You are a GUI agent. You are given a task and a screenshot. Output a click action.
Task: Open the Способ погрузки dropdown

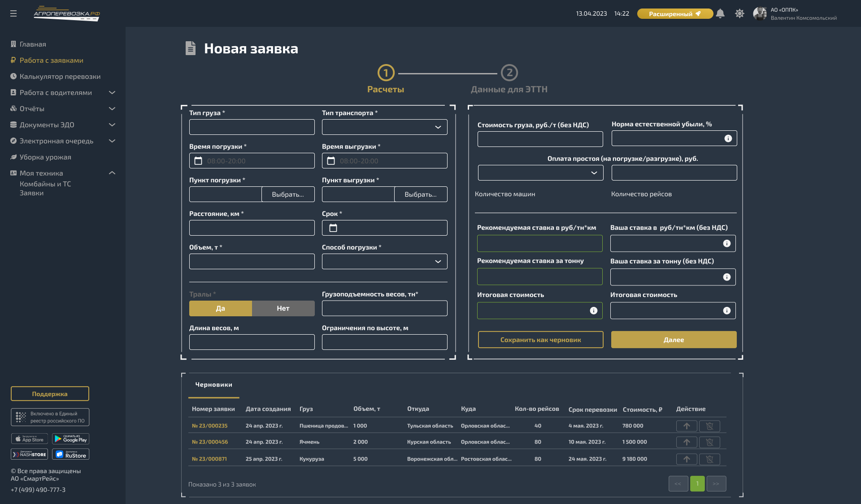(384, 262)
